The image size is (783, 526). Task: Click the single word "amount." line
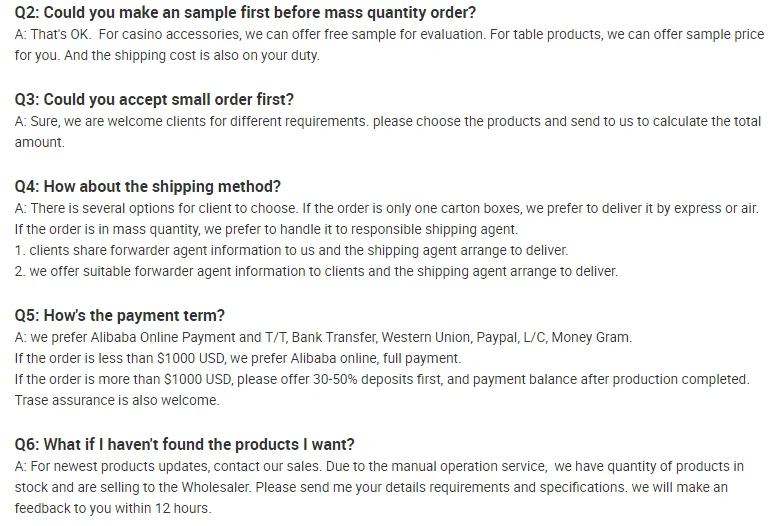pyautogui.click(x=39, y=143)
